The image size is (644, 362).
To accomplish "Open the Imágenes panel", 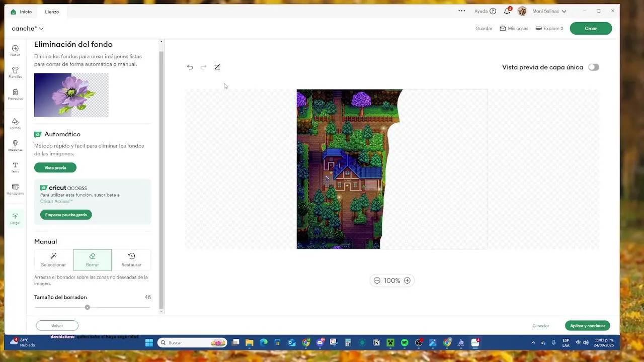I will point(15,146).
